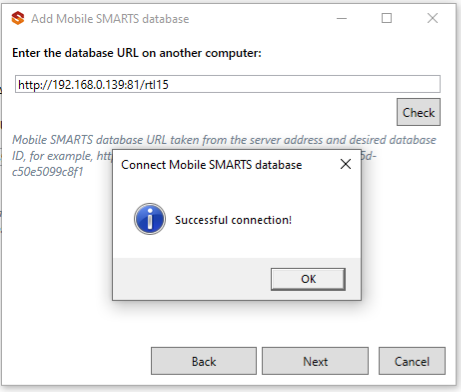Go to the next step with Next
461x392 pixels.
(x=315, y=361)
